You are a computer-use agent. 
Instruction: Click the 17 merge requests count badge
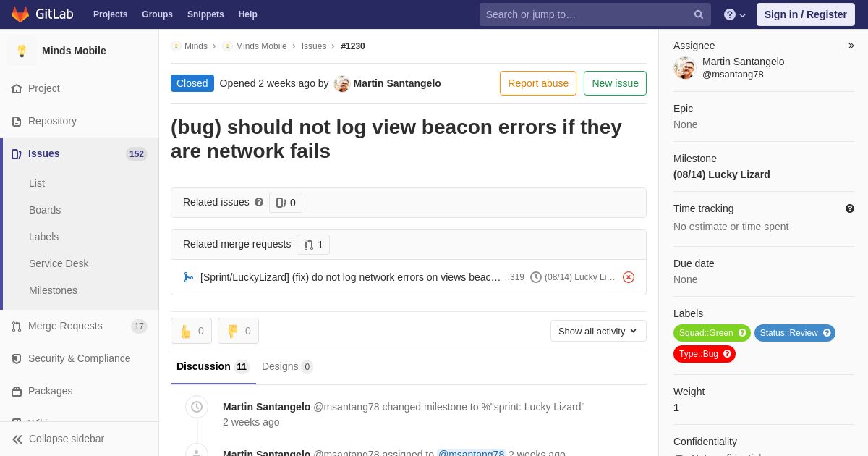[139, 326]
